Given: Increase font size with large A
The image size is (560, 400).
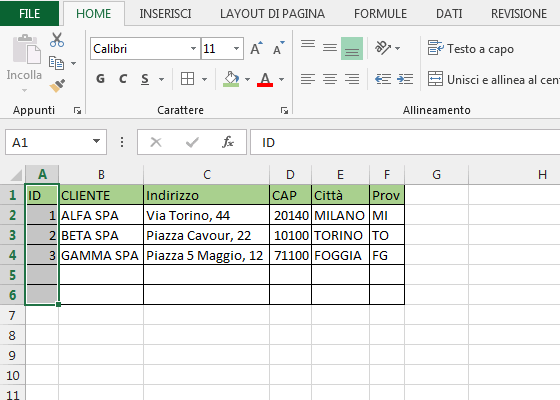Looking at the screenshot, I should coord(256,49).
